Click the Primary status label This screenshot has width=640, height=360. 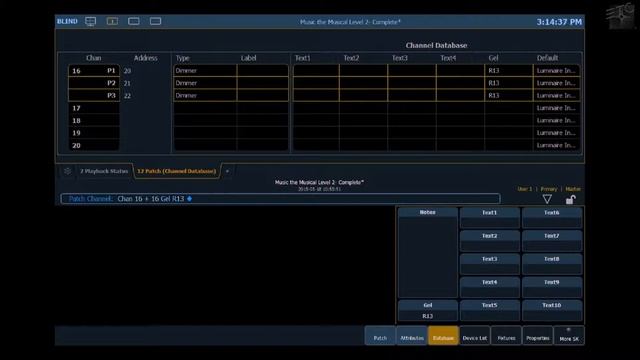(549, 189)
